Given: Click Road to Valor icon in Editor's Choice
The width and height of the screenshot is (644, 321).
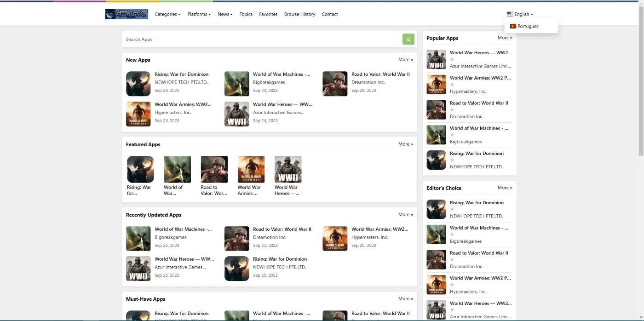Looking at the screenshot, I should pyautogui.click(x=436, y=259).
